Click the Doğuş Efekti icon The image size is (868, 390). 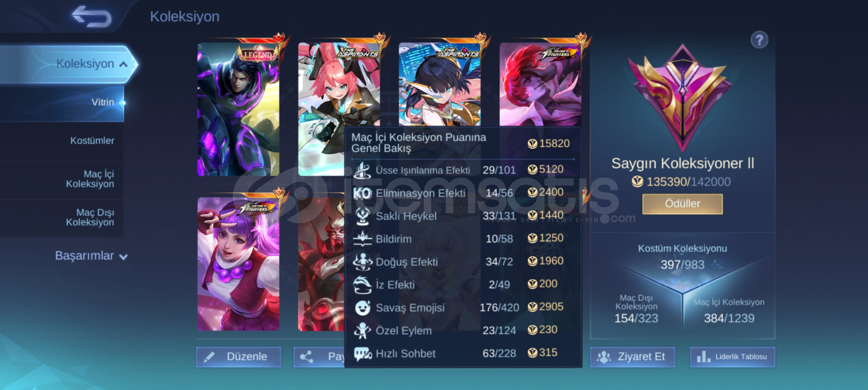point(362,261)
